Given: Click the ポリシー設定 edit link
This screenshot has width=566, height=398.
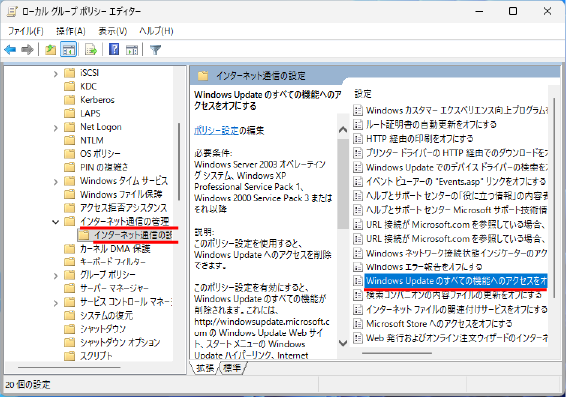Looking at the screenshot, I should pos(217,130).
